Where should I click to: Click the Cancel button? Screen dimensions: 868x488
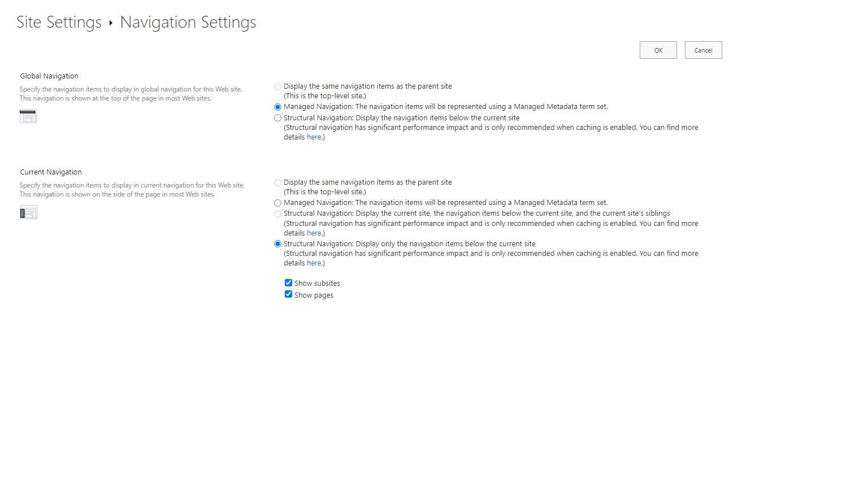click(703, 50)
